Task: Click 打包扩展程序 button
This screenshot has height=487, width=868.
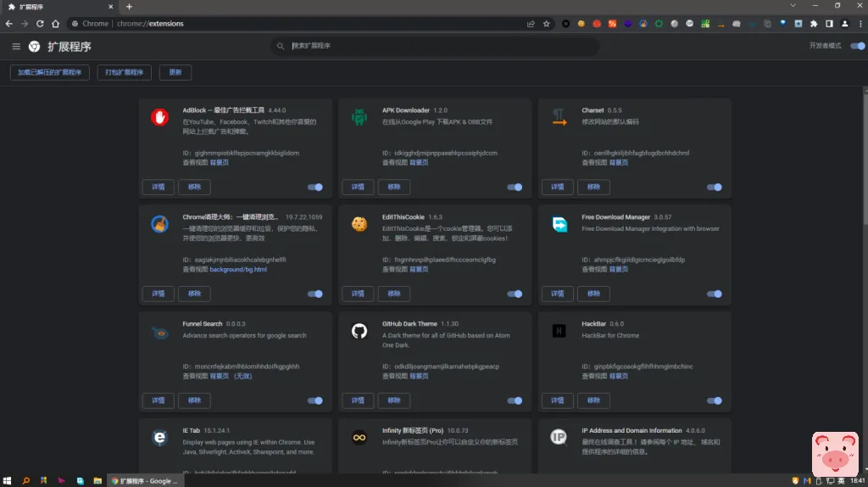Action: coord(125,73)
